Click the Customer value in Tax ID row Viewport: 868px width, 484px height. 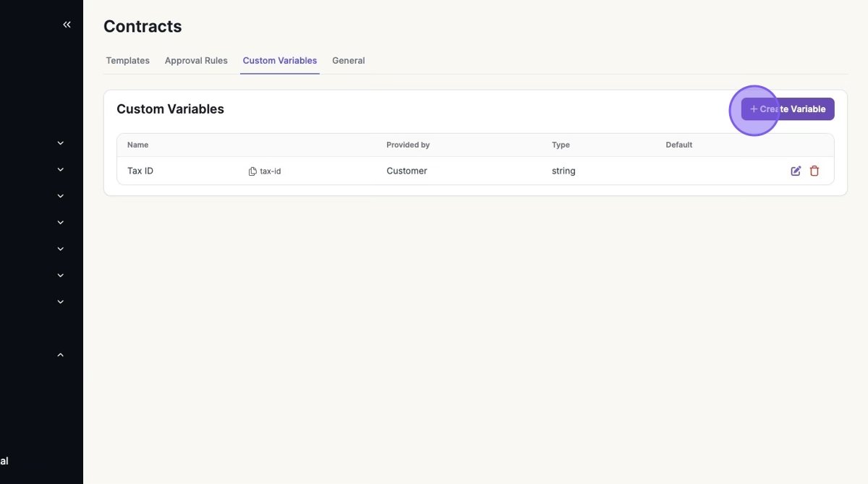coord(407,171)
